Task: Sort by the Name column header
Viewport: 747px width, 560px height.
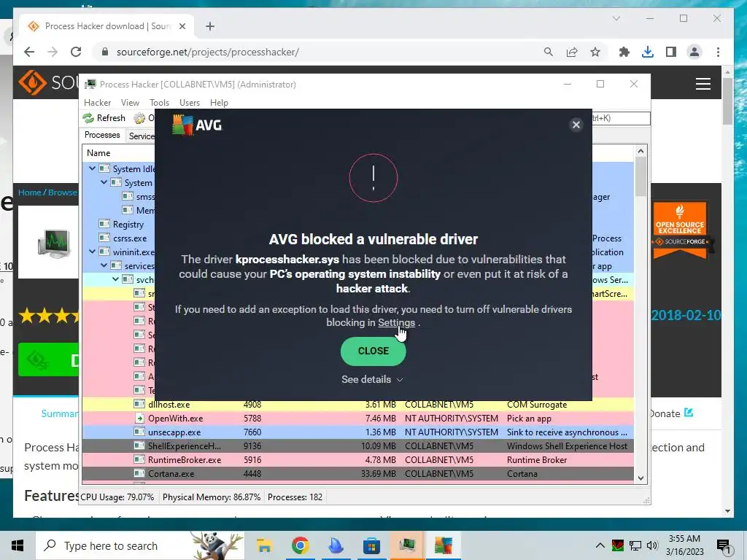Action: click(98, 153)
